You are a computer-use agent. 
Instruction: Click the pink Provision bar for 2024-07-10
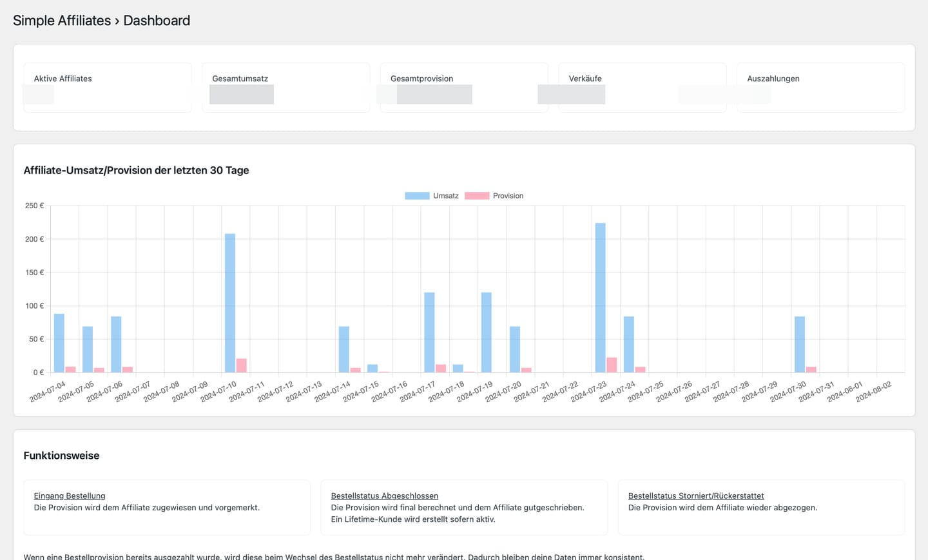[242, 365]
